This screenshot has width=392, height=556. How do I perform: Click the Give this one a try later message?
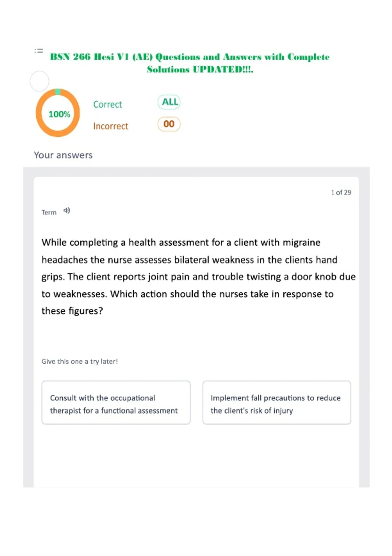click(79, 361)
